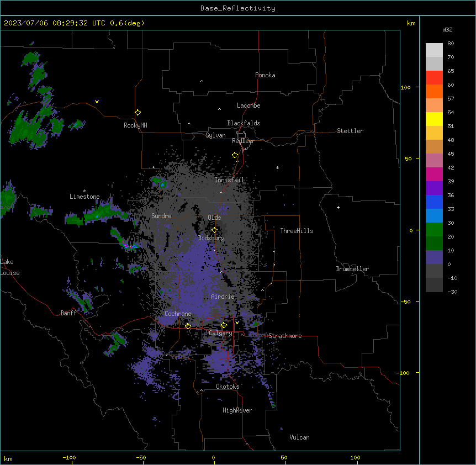Select the Okotoks label
The image size is (476, 465).
(228, 387)
